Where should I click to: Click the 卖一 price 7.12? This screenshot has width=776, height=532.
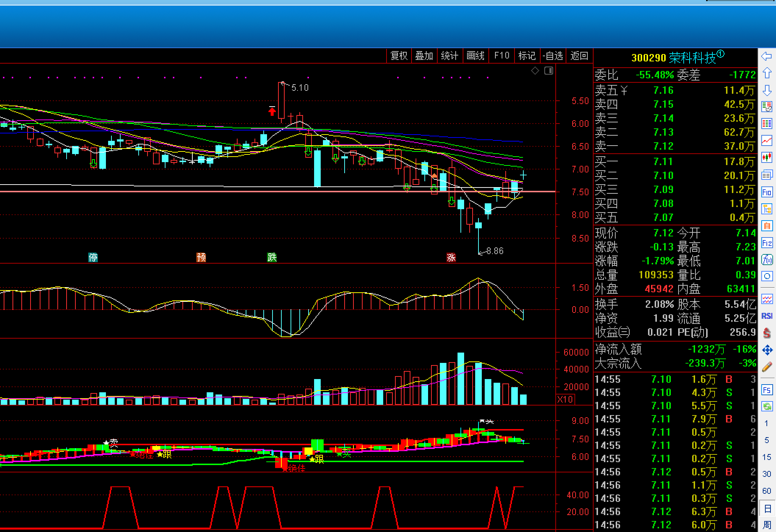(x=663, y=146)
